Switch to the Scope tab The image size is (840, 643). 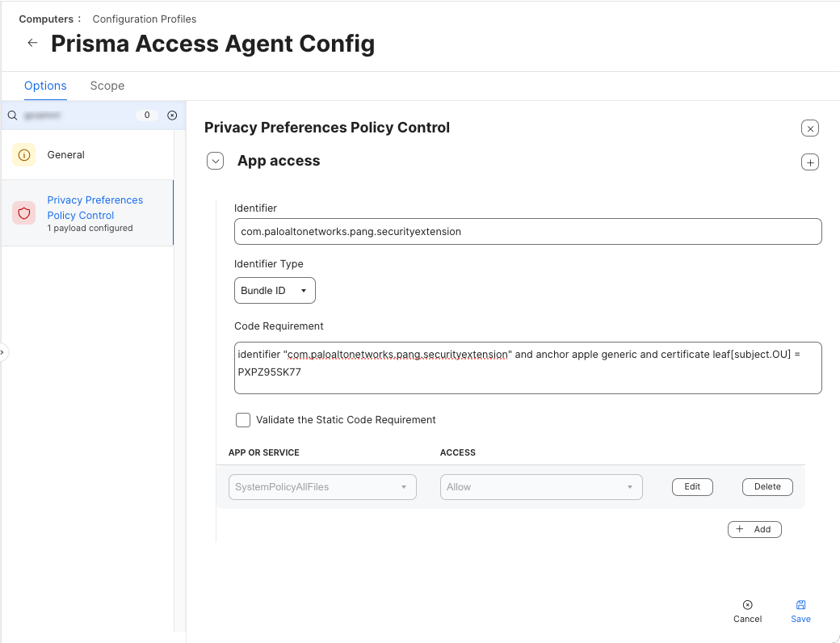point(107,86)
